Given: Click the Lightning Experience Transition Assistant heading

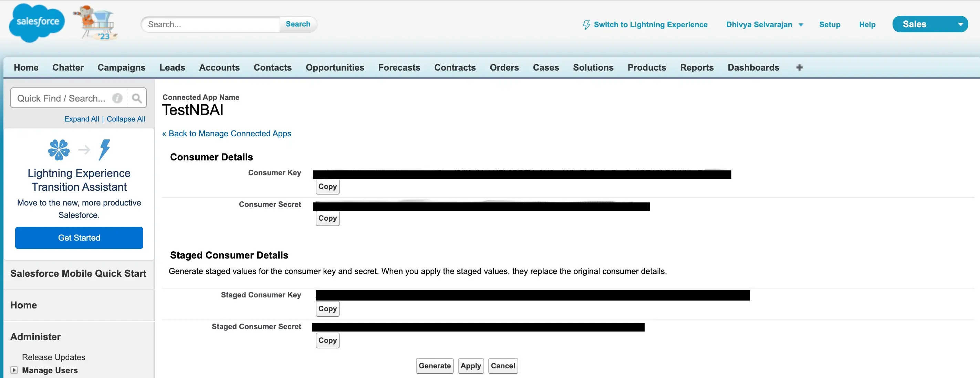Looking at the screenshot, I should (79, 180).
